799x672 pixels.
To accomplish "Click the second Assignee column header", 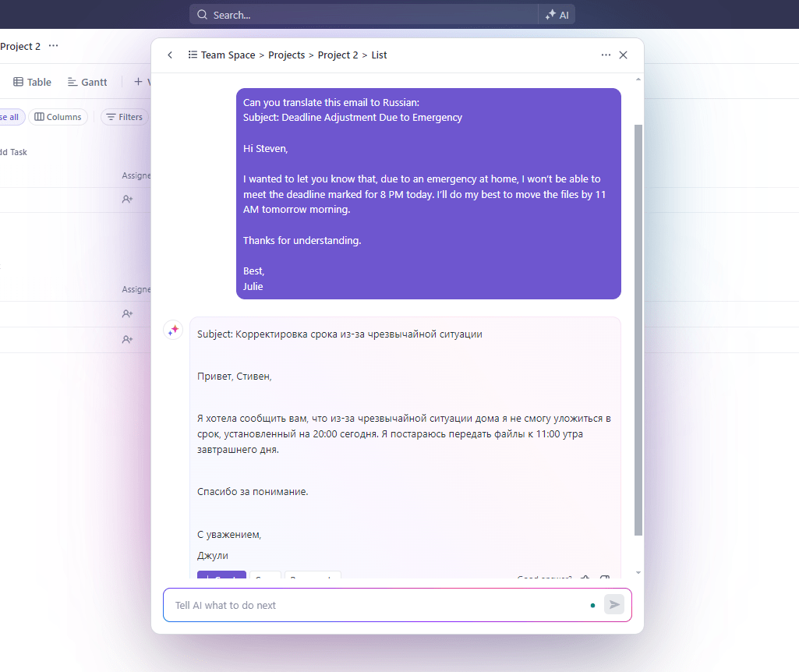I will (136, 289).
